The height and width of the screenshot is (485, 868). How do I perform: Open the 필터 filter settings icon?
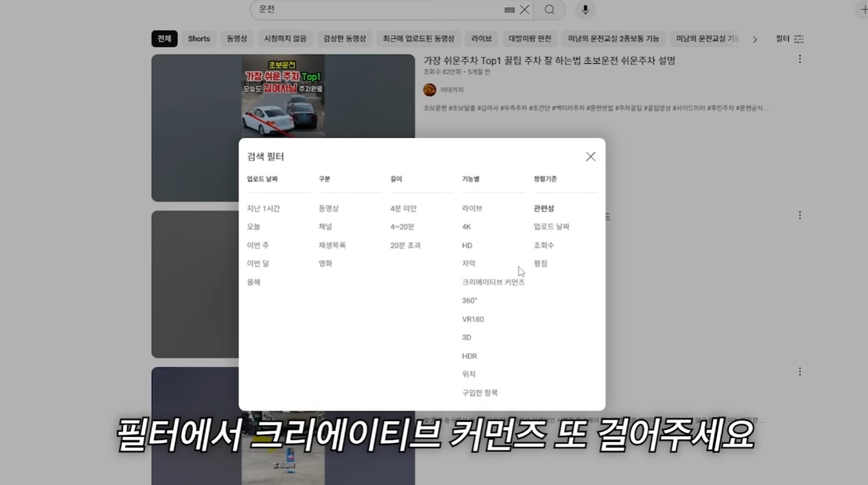pyautogui.click(x=798, y=38)
